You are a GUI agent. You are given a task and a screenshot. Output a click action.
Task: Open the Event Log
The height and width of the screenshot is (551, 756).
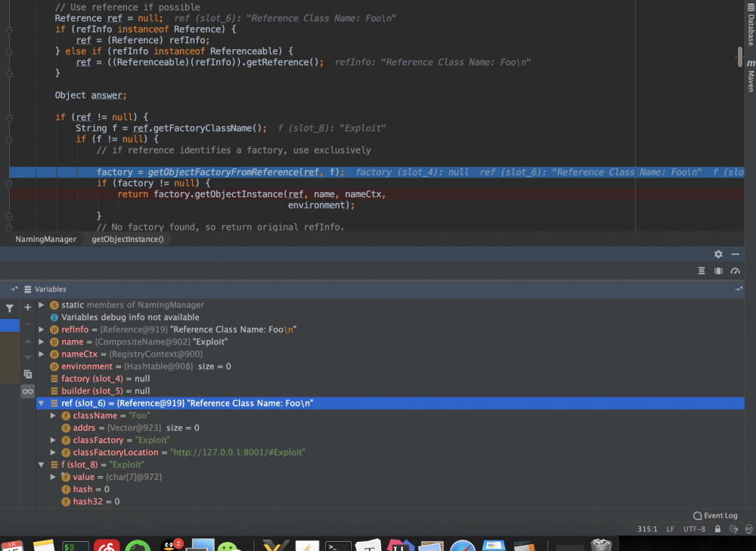click(714, 515)
